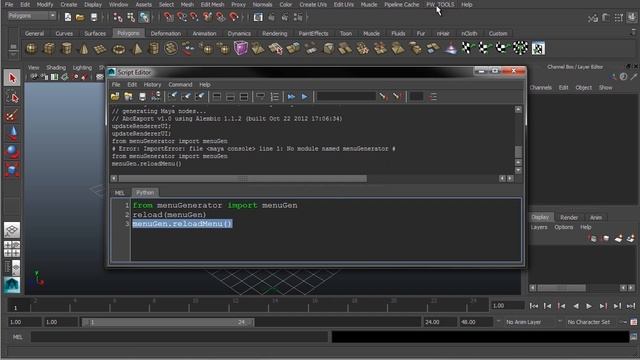Click the Script Editor history vertical scrollbar

point(518,151)
